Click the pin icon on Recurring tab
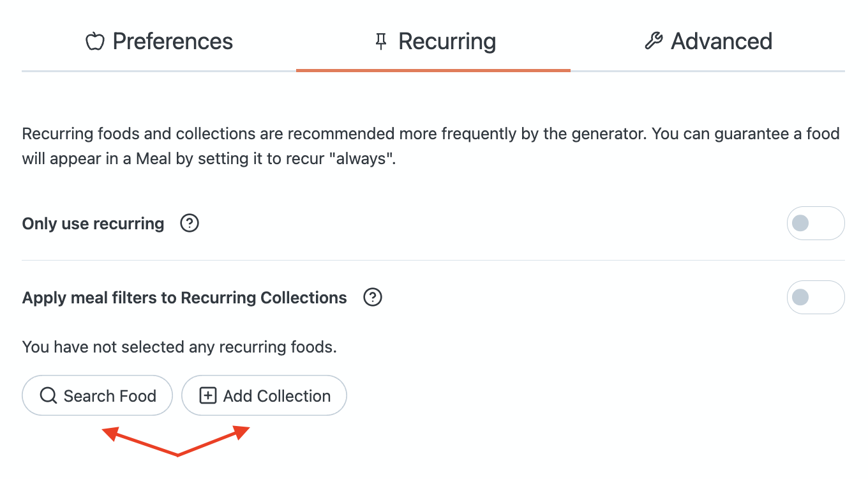 pyautogui.click(x=381, y=42)
